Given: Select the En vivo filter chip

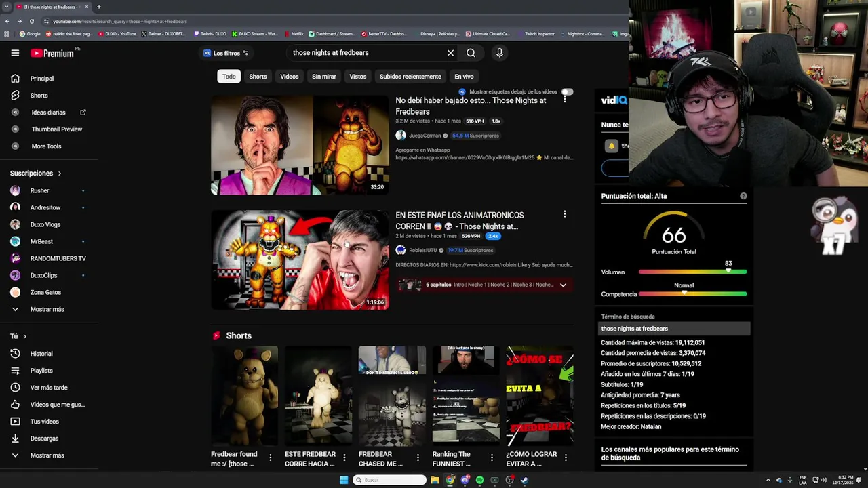Looking at the screenshot, I should pos(464,77).
